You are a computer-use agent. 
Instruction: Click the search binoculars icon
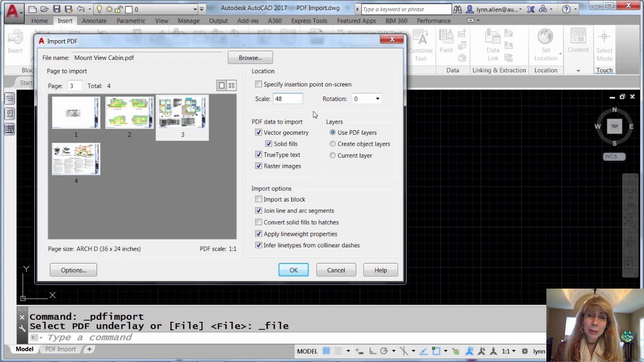pyautogui.click(x=457, y=9)
